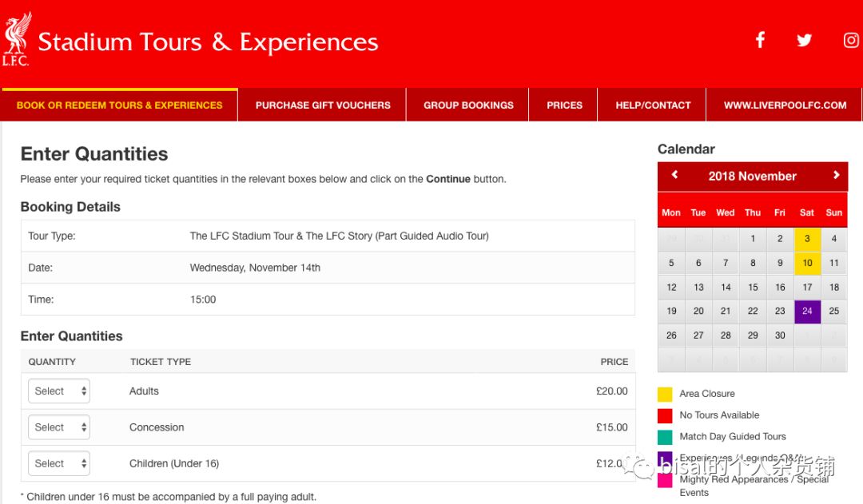
Task: Open the Instagram social icon
Action: (x=851, y=40)
